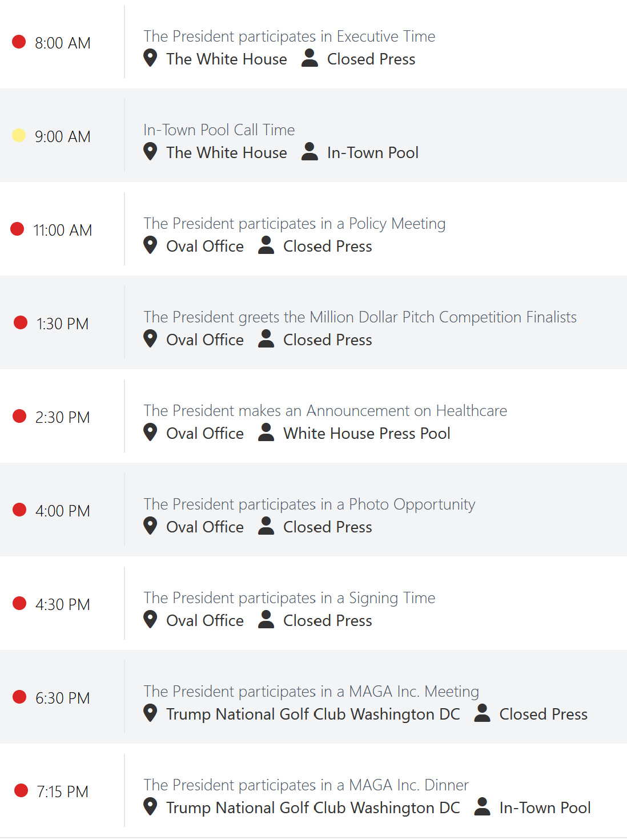Click the red dot beside 8:00 AM

click(x=19, y=42)
